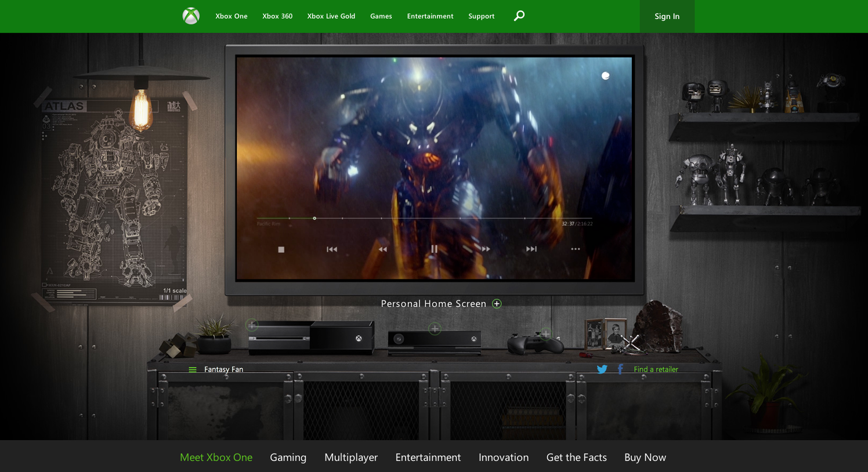Open the Xbox Live Gold menu
Viewport: 868px width, 472px height.
point(331,16)
